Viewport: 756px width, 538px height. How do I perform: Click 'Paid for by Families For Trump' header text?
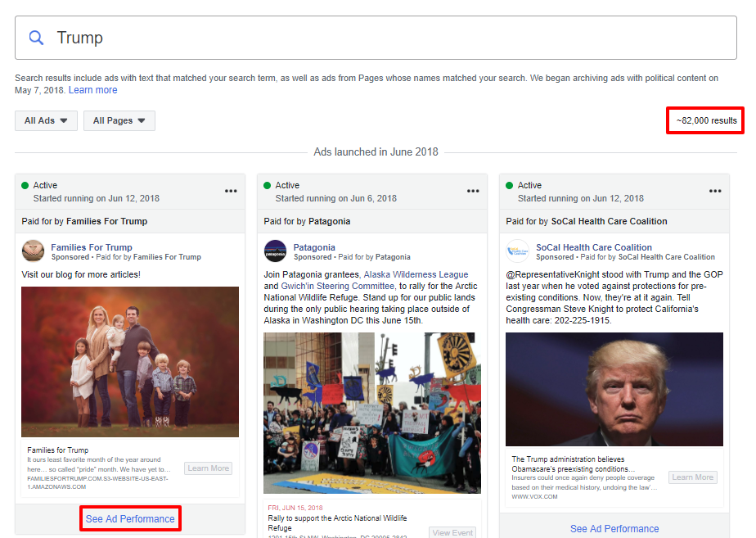coord(84,221)
